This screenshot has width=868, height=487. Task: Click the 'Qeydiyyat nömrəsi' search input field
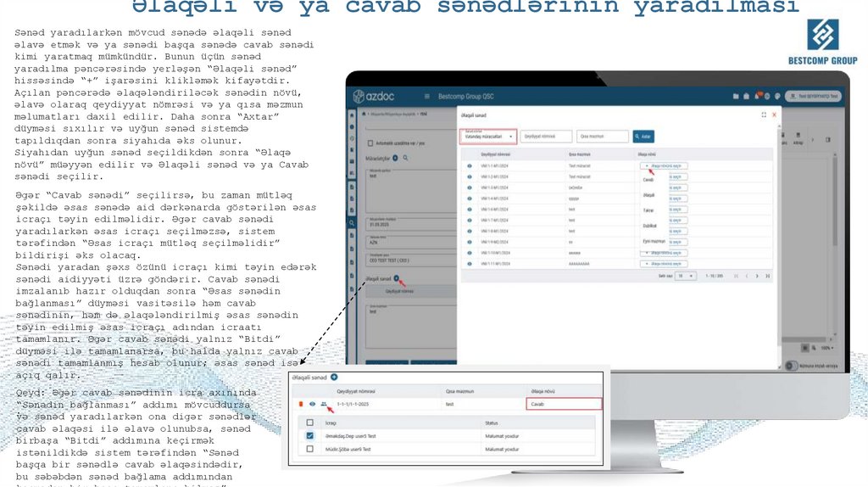pyautogui.click(x=546, y=137)
